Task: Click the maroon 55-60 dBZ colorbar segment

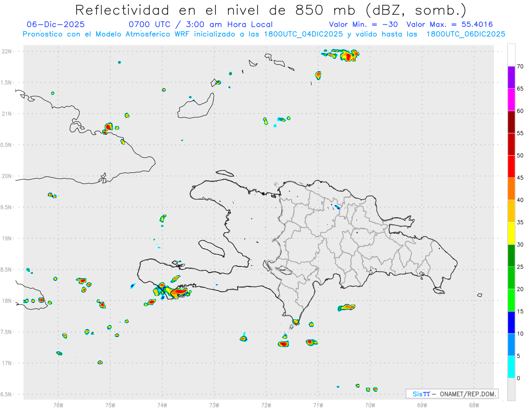Action: pyautogui.click(x=511, y=122)
